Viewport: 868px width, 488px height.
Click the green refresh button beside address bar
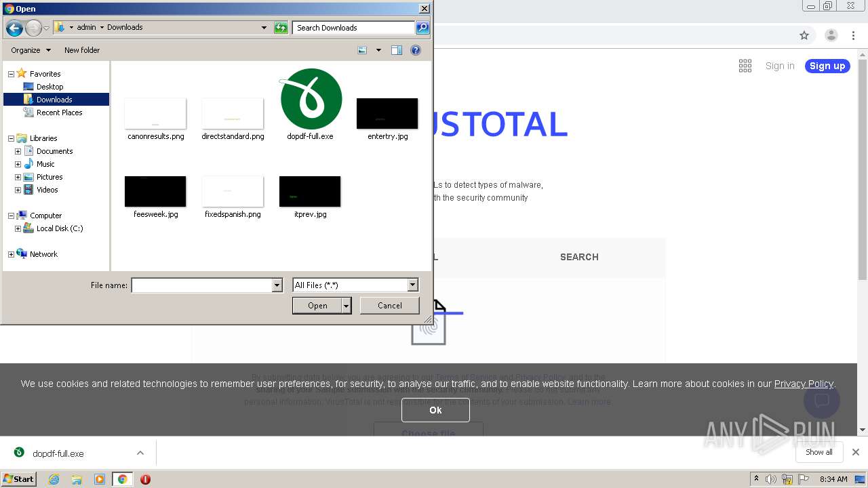coord(281,28)
